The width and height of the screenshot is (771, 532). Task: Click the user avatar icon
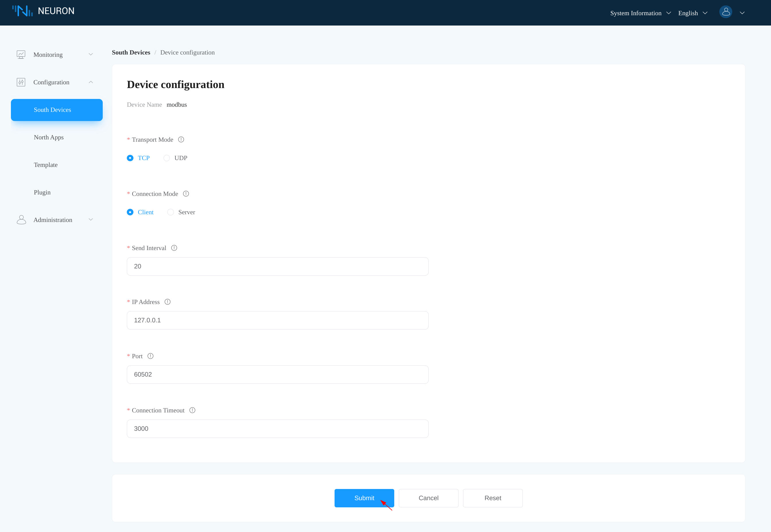(x=725, y=12)
